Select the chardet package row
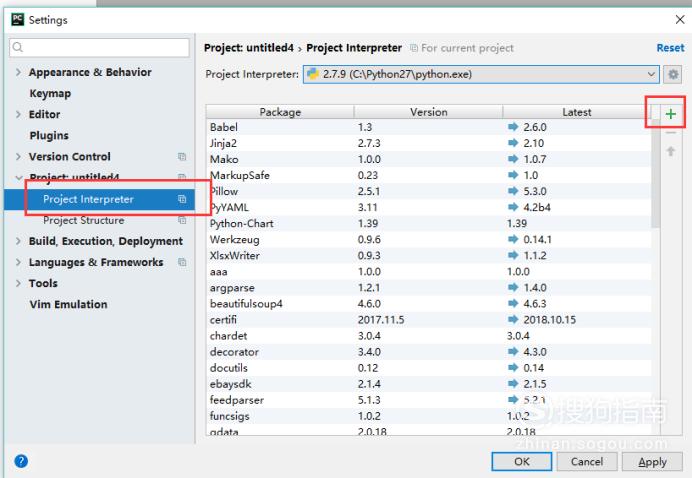 [429, 336]
